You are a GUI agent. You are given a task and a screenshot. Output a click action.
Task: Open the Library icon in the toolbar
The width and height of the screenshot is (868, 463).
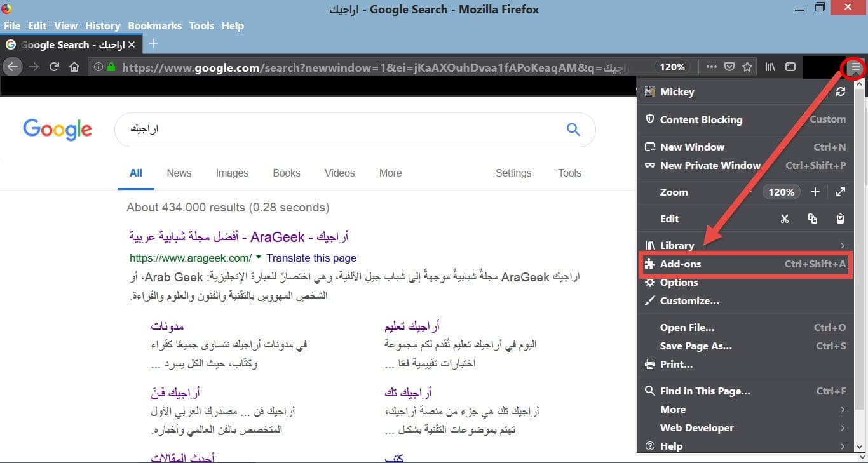[x=770, y=67]
